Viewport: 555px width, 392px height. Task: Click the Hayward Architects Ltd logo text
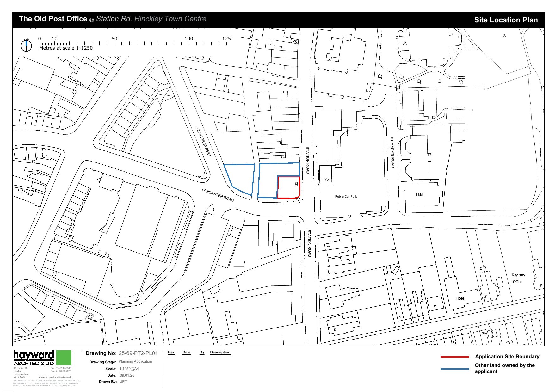coord(34,358)
